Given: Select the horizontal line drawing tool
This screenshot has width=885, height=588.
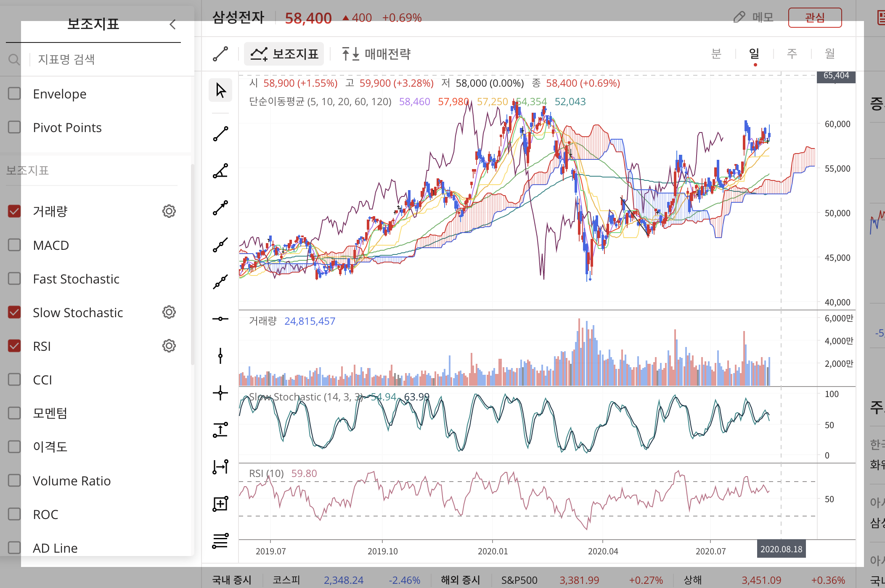Looking at the screenshot, I should tap(220, 319).
